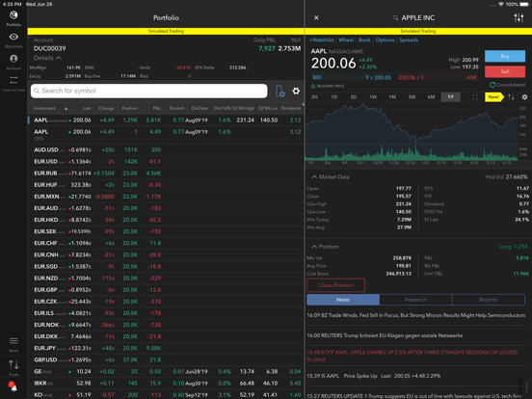Click the ASK 200.06 x 1 bar
The width and height of the screenshot is (532, 399).
click(x=438, y=77)
